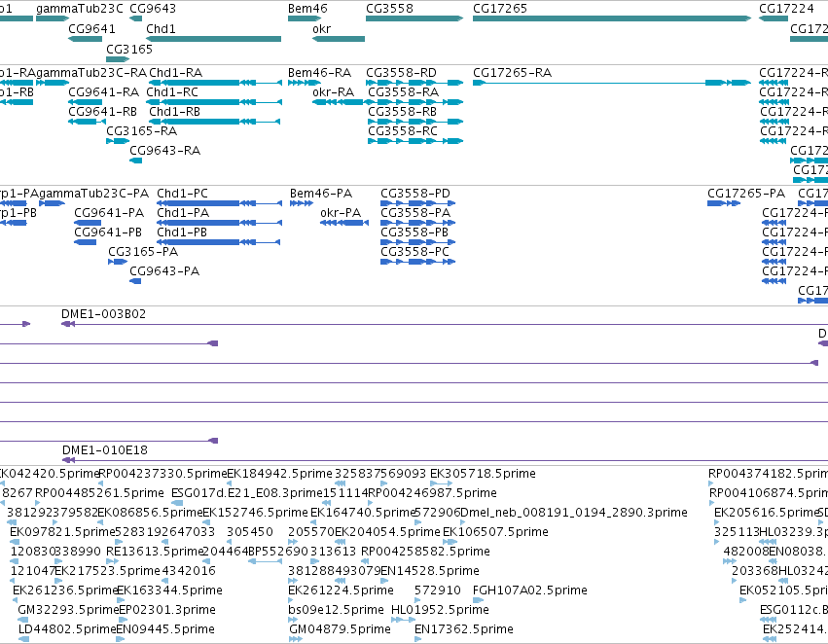This screenshot has width=828, height=644.
Task: Click the CG9643-RA transcript label
Action: click(164, 151)
